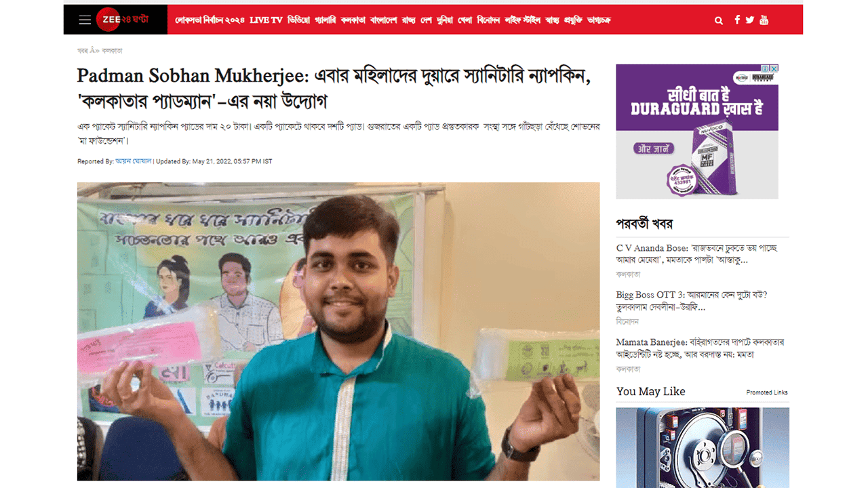Select LIVE TV in navigation bar
868x488 pixels.
click(x=266, y=20)
